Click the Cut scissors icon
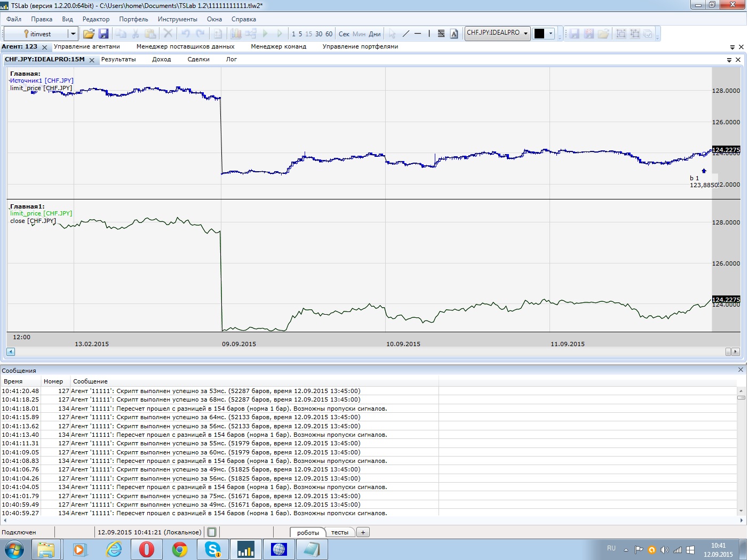Viewport: 749px width, 560px height. pyautogui.click(x=136, y=34)
